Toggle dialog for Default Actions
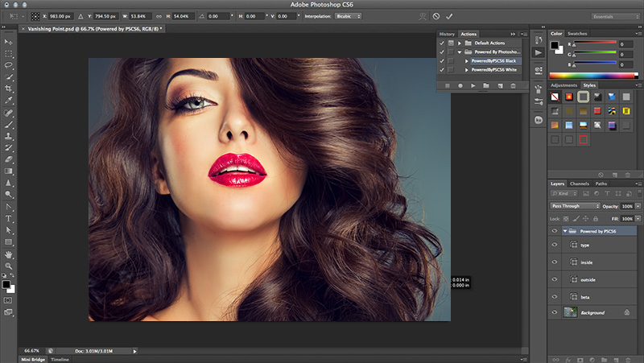 tap(451, 43)
